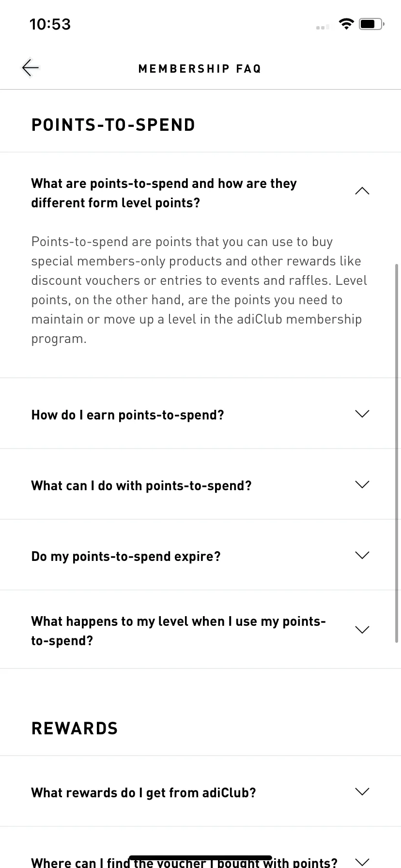Viewport: 401px width, 868px height.
Task: Expand chevron for earning points-to-spend
Action: tap(362, 414)
